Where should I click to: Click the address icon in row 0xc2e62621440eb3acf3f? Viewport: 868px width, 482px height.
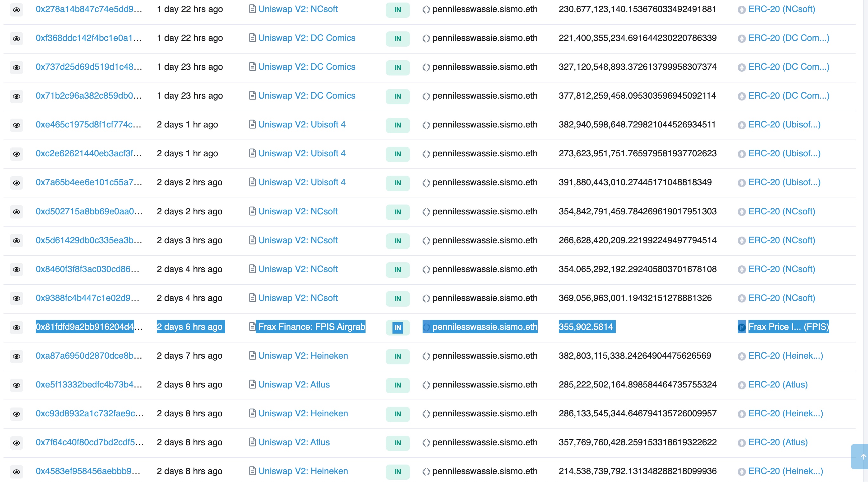[x=426, y=154]
